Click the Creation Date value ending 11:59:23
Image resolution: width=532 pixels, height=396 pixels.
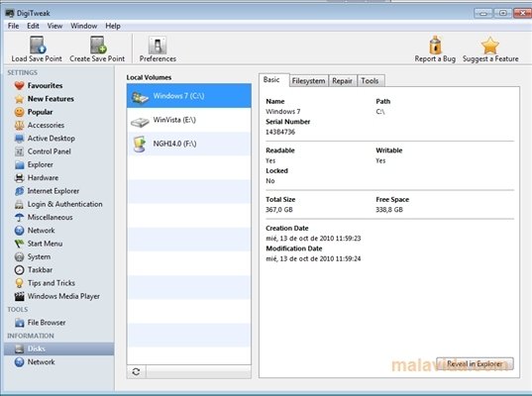coord(313,239)
